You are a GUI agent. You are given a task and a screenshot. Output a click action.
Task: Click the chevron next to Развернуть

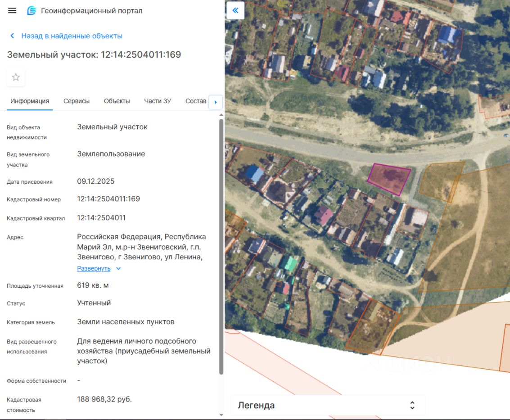click(118, 268)
